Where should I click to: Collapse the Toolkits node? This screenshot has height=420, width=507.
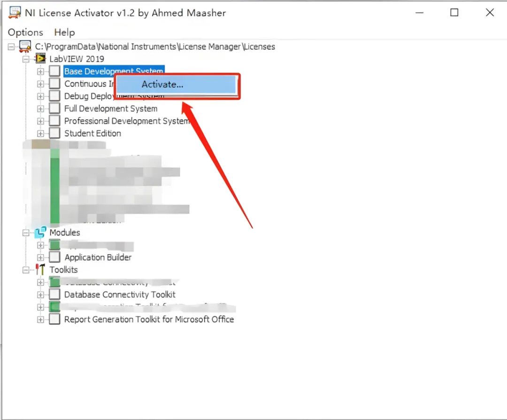tap(26, 270)
